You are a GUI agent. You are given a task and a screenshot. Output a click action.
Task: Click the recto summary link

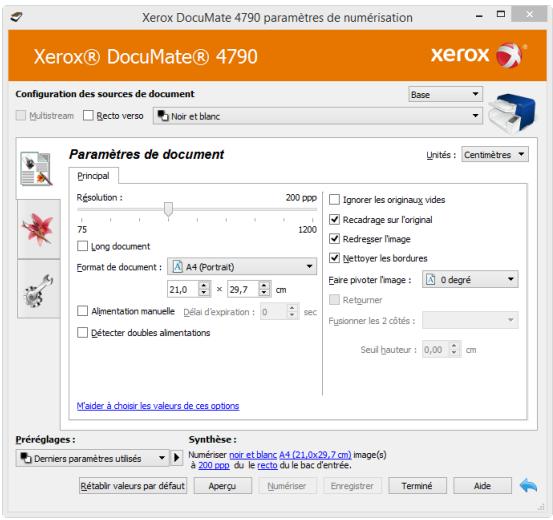tap(267, 466)
